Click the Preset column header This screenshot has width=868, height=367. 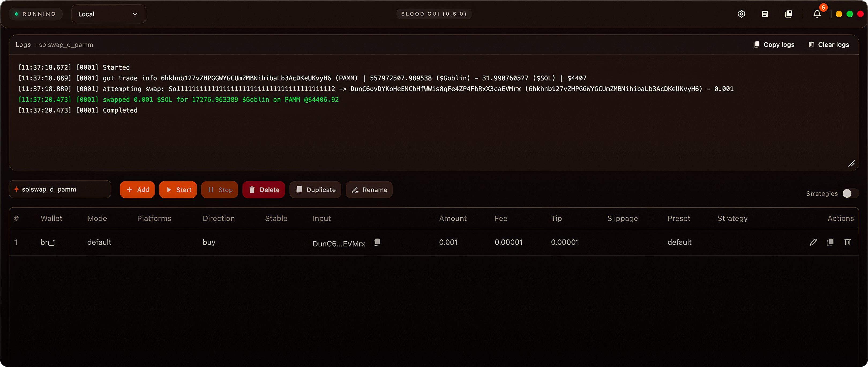click(x=679, y=218)
